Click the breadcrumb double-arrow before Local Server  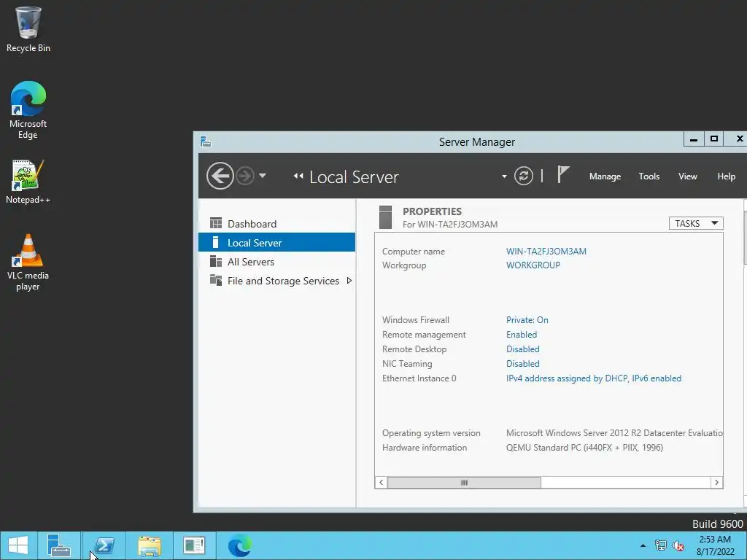click(298, 176)
